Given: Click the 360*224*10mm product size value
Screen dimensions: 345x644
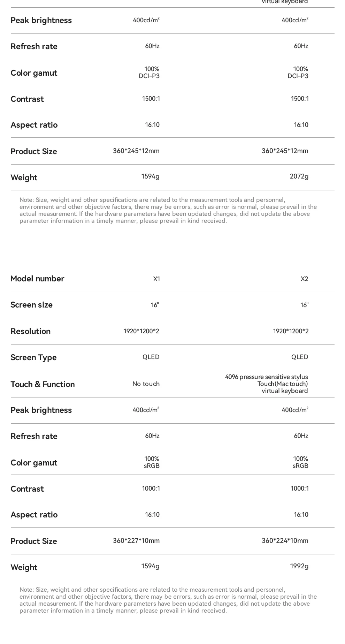Looking at the screenshot, I should pyautogui.click(x=285, y=541).
